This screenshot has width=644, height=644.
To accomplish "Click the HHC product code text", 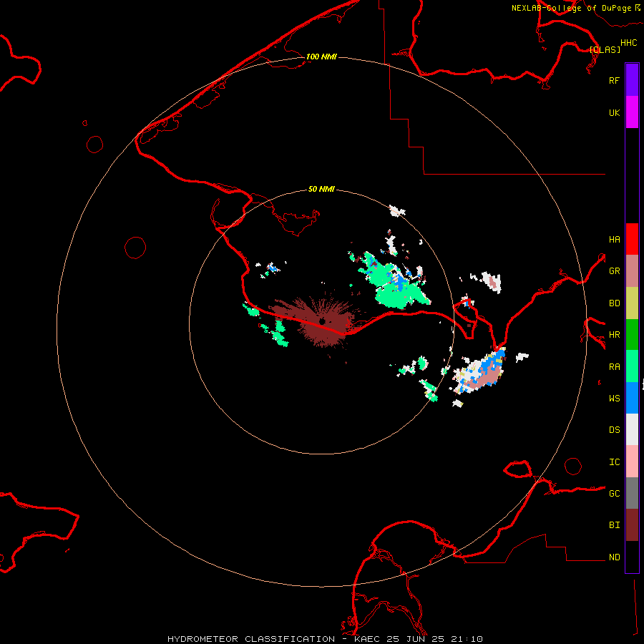I will point(629,43).
